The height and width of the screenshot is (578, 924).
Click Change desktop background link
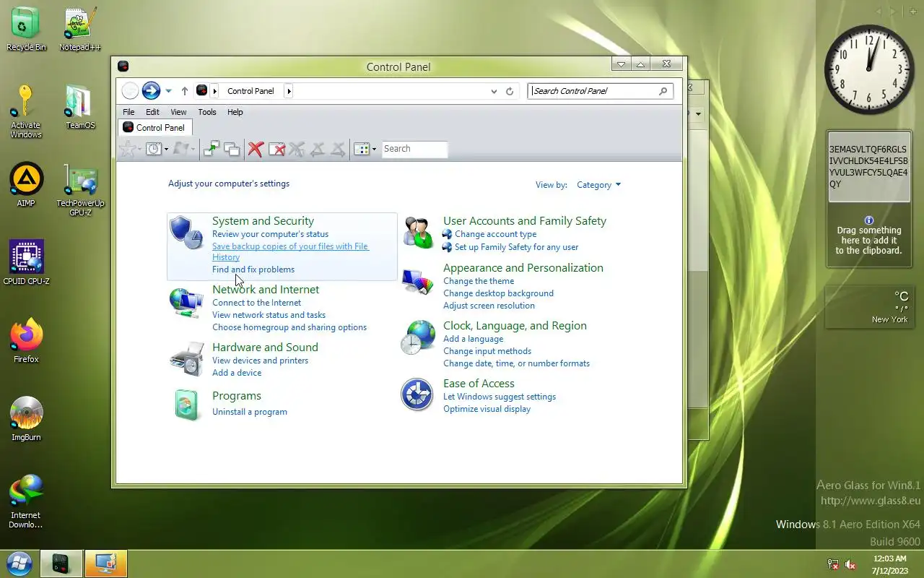coord(498,293)
